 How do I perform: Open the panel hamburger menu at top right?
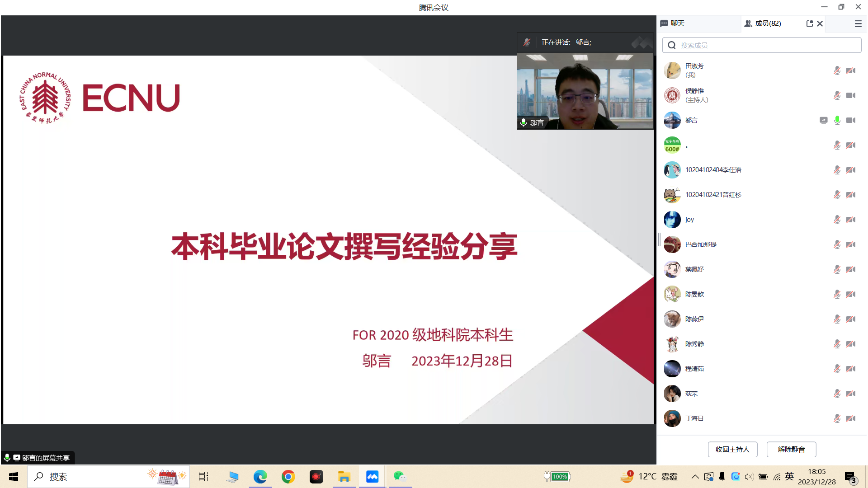click(x=858, y=23)
